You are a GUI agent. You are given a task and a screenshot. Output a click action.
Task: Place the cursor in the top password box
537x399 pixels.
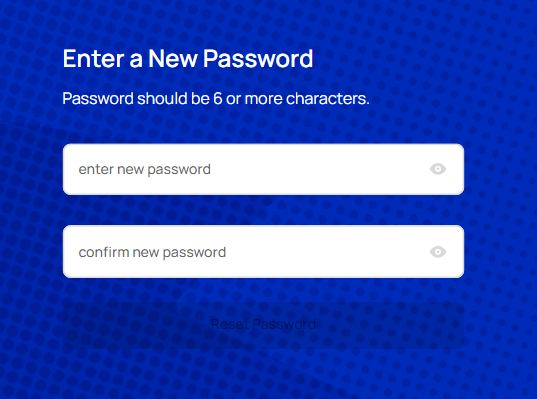click(x=263, y=169)
